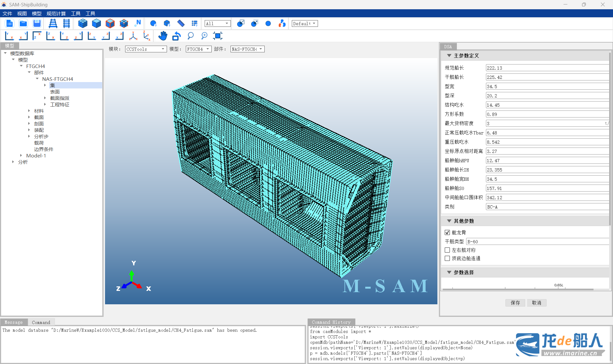
Task: Click the zoom-in magnifier icon
Action: [204, 36]
